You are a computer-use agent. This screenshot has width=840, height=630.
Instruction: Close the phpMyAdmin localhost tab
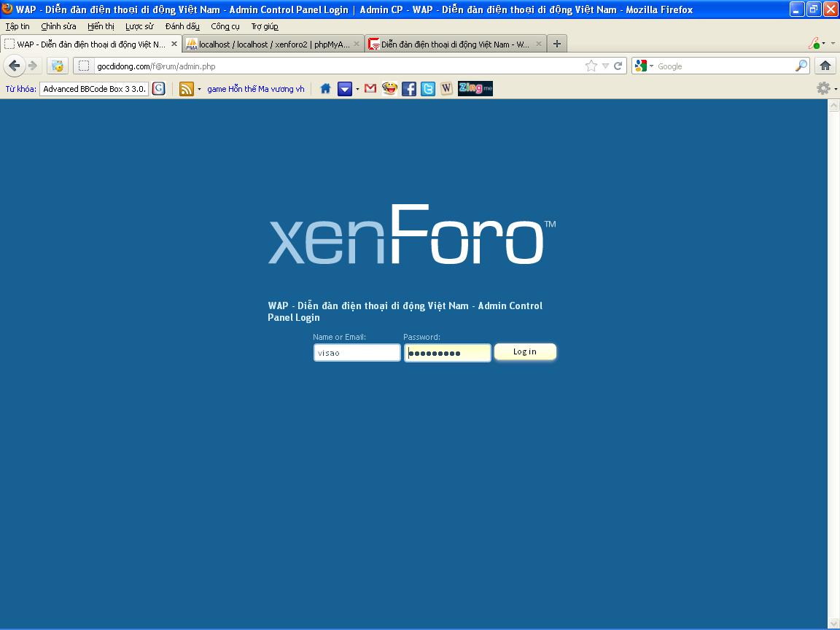coord(357,44)
